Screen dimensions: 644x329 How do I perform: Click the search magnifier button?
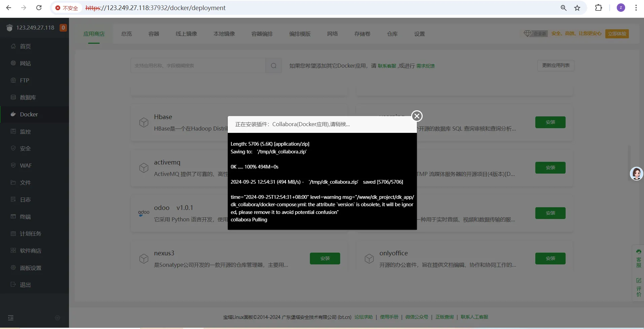[274, 66]
